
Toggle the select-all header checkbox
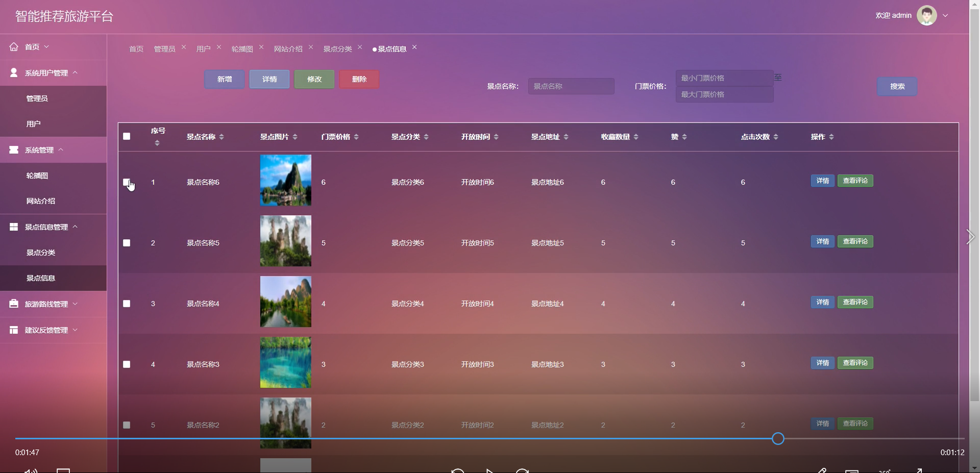coord(127,136)
